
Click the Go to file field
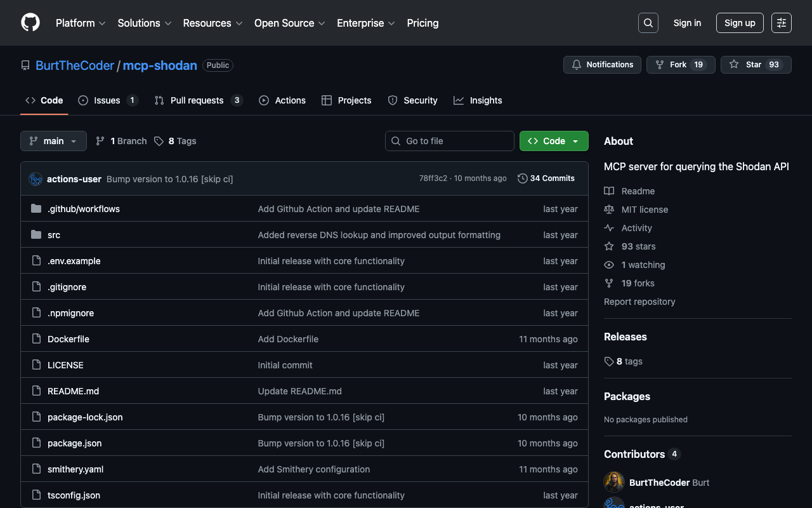[449, 141]
